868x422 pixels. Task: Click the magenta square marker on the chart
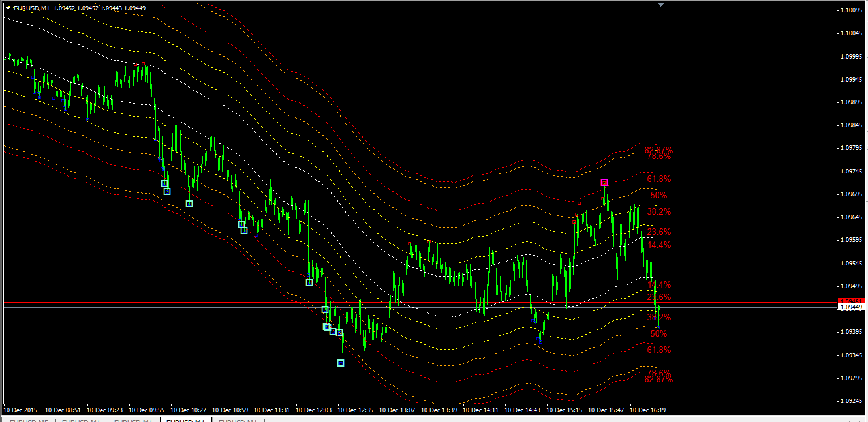point(604,183)
